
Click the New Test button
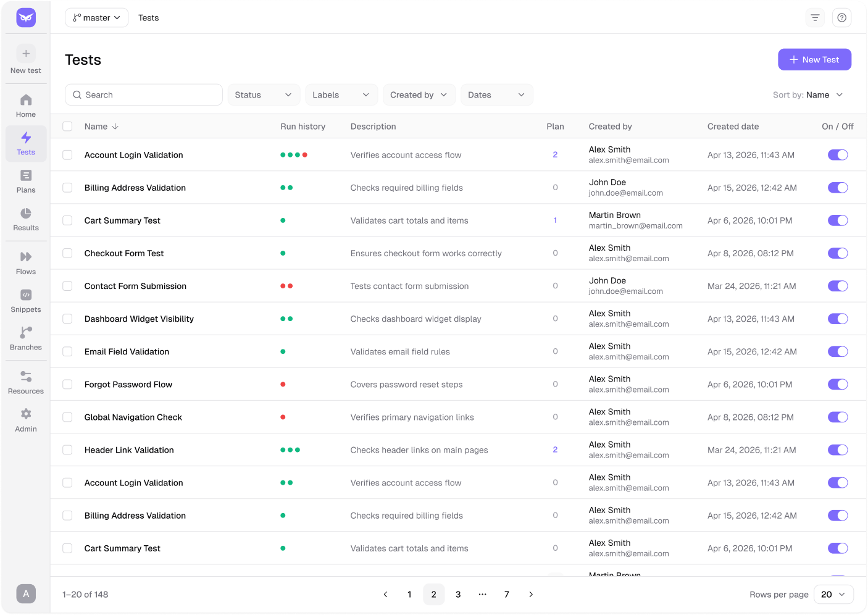tap(814, 60)
